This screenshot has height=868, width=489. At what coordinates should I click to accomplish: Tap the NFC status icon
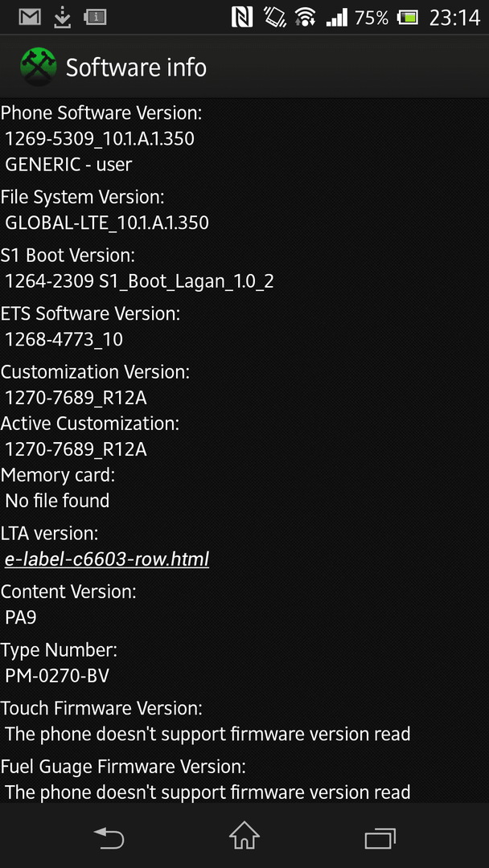point(242,18)
